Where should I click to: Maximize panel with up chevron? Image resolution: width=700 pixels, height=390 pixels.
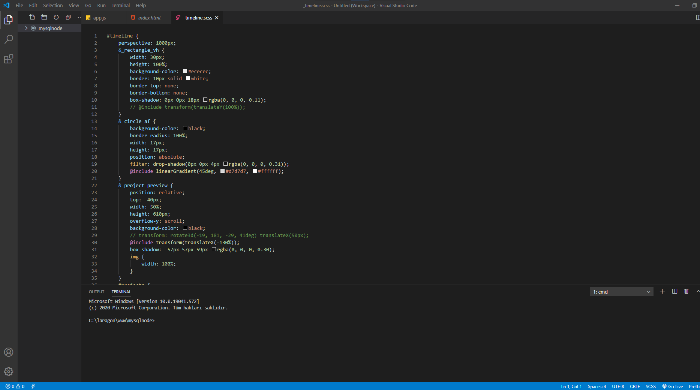(x=697, y=291)
